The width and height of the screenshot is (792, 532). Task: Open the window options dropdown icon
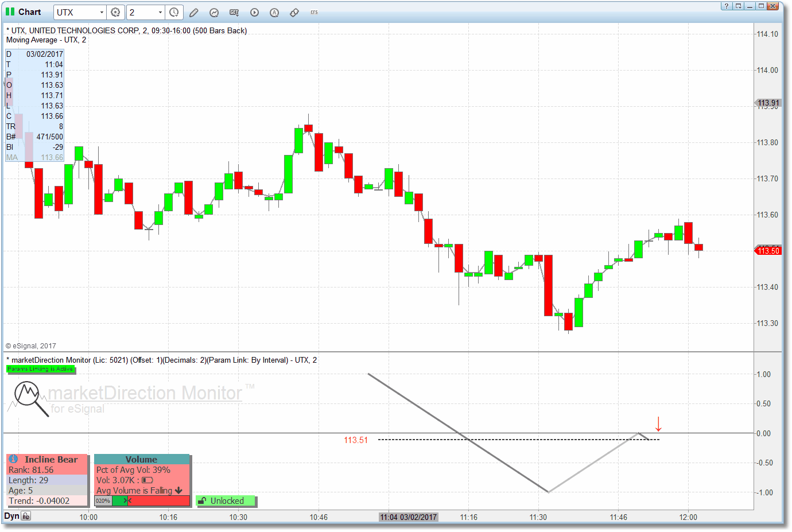point(739,6)
